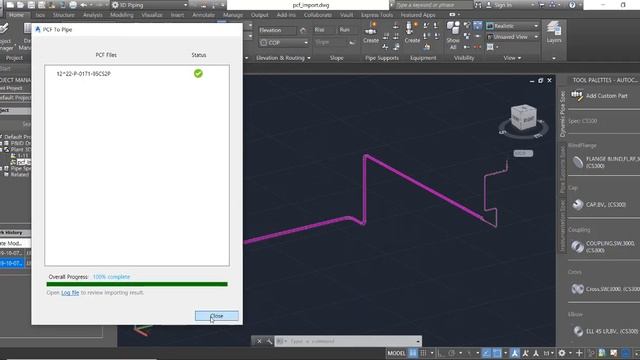Switch to the Analysis ribbon tab
Image resolution: width=640 pixels, height=360 pixels.
pos(93,15)
